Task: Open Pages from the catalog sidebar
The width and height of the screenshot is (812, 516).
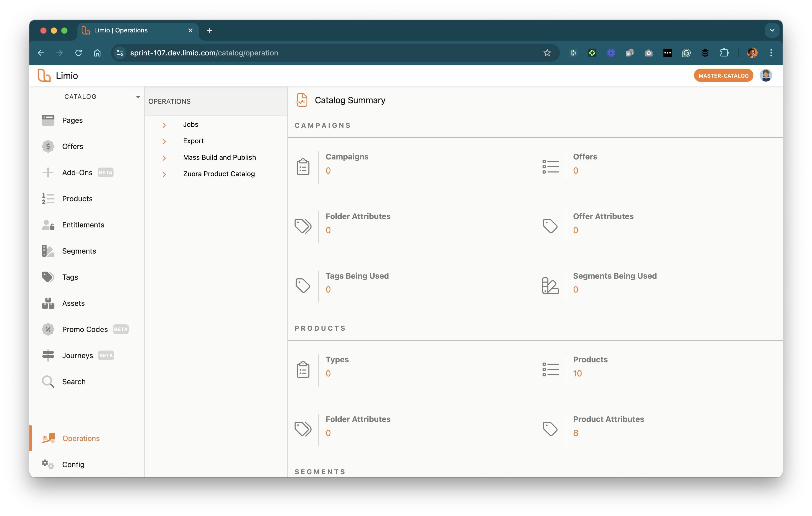Action: [x=72, y=120]
